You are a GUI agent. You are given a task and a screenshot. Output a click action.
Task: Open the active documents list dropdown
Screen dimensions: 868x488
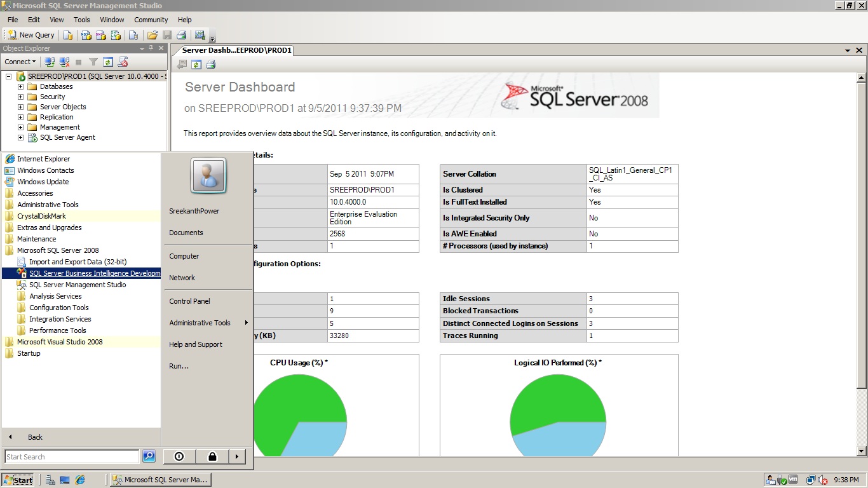coord(848,50)
